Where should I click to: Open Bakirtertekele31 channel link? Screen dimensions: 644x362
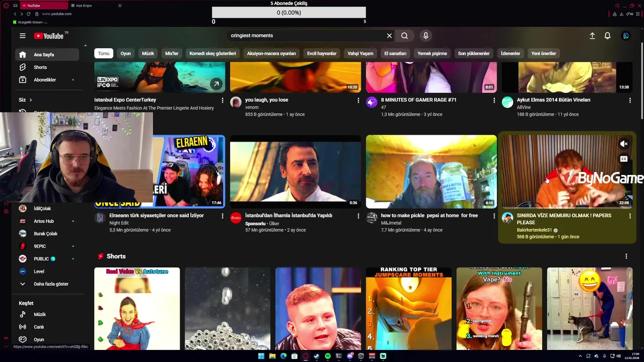pyautogui.click(x=534, y=230)
